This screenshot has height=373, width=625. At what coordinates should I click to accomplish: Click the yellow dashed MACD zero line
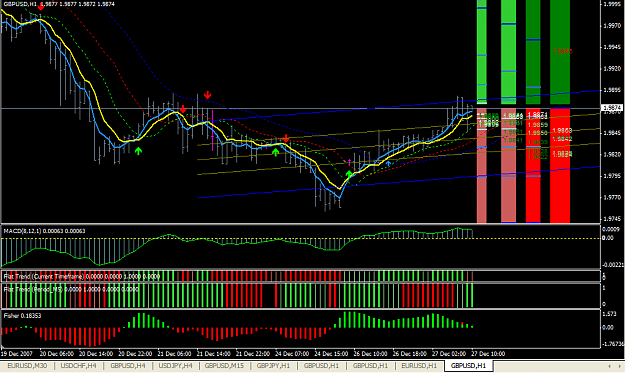pyautogui.click(x=300, y=238)
